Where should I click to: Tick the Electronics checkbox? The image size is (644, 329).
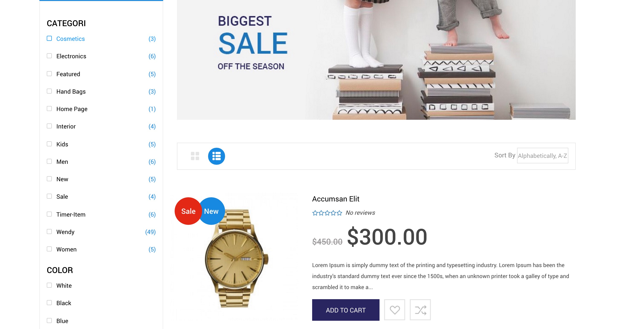click(x=49, y=56)
